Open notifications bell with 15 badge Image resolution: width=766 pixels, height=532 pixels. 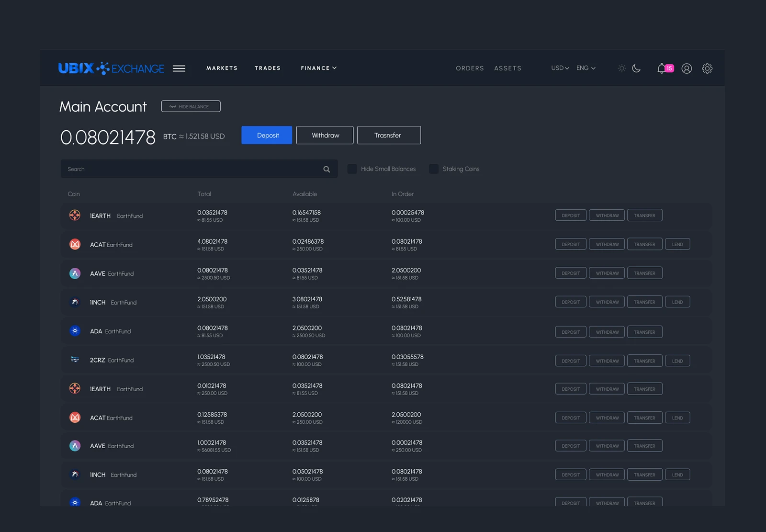pos(665,68)
